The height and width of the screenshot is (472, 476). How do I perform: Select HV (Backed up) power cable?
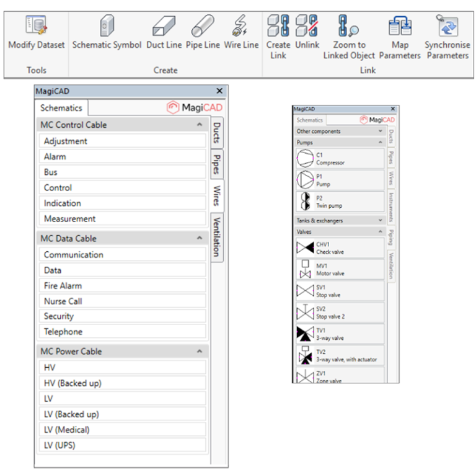click(x=122, y=383)
